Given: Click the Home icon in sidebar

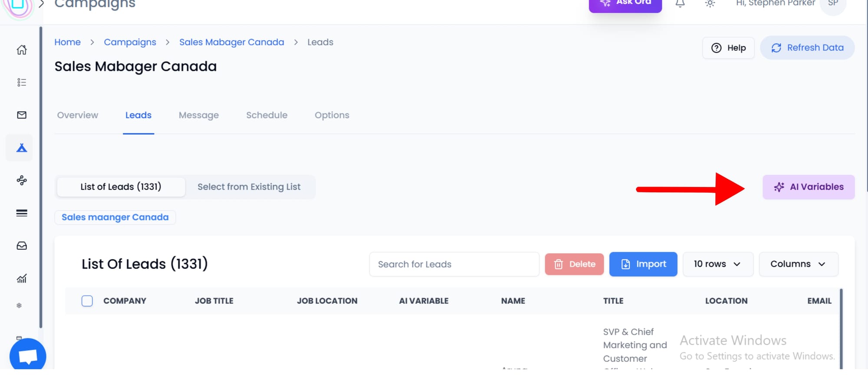Looking at the screenshot, I should click(x=22, y=50).
